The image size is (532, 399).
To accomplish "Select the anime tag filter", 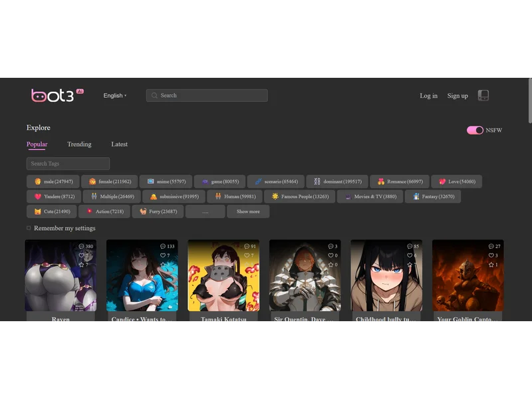I will tap(164, 181).
